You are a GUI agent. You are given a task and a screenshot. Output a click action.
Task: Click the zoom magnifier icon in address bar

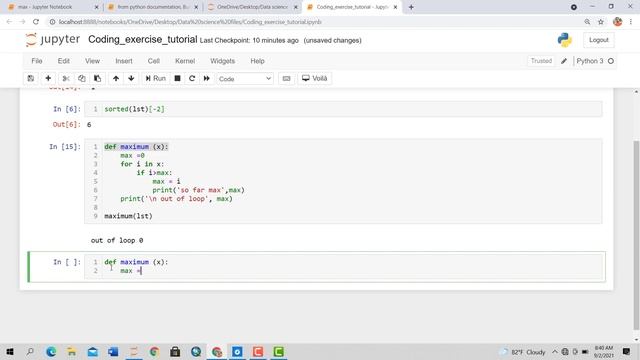coord(587,22)
